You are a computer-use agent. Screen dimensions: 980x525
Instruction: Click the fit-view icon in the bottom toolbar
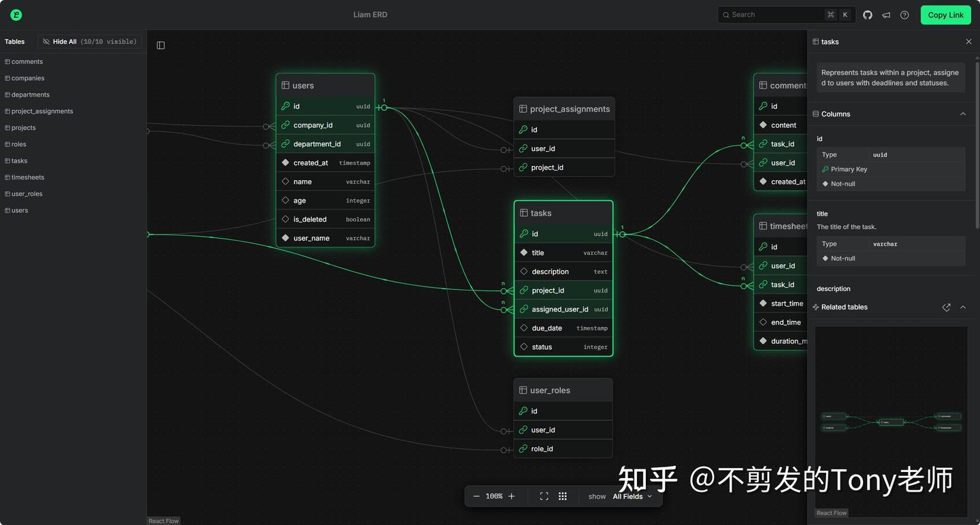click(544, 496)
